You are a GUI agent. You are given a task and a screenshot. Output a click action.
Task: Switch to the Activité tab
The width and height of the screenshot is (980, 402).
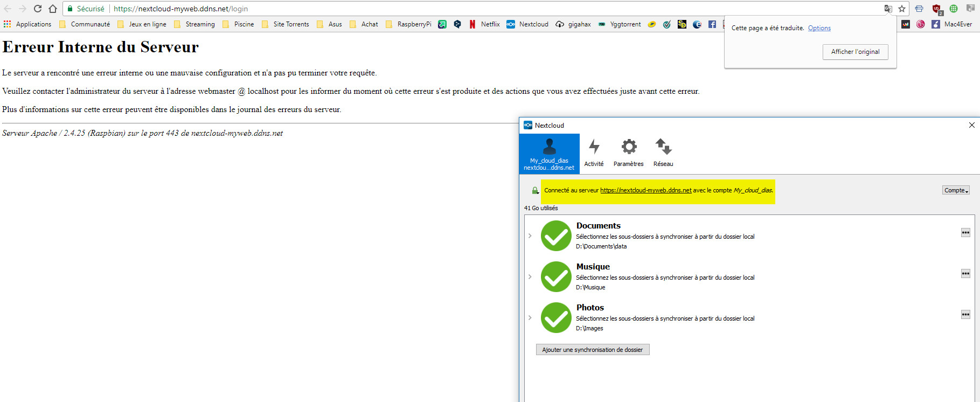pos(594,154)
